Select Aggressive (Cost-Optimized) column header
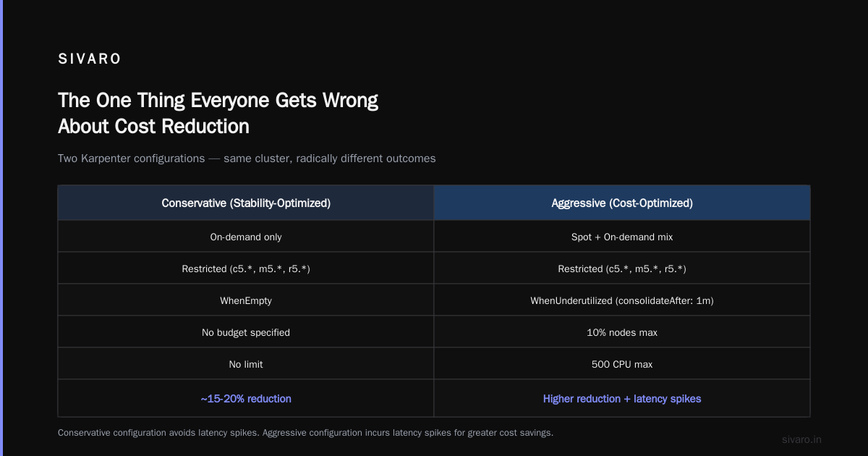The height and width of the screenshot is (456, 868). click(622, 203)
